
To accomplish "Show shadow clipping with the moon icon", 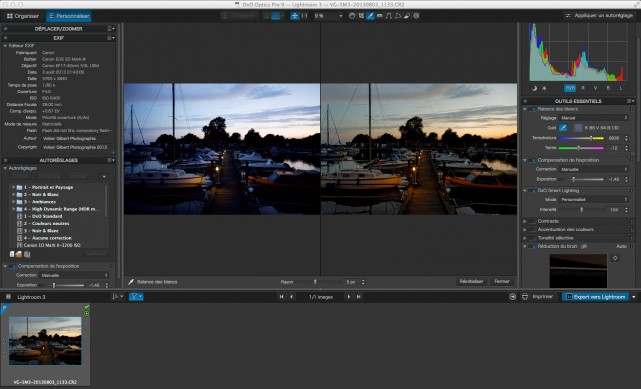I will click(534, 88).
